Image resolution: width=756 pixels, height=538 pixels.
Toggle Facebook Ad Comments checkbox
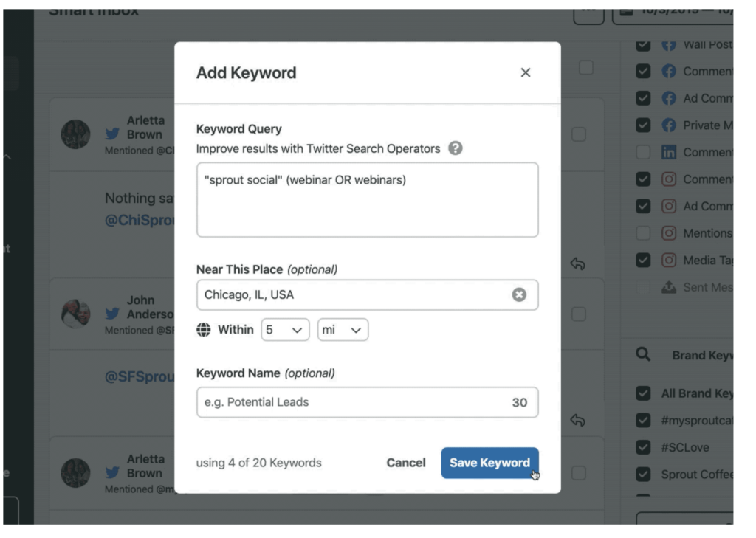click(x=643, y=98)
